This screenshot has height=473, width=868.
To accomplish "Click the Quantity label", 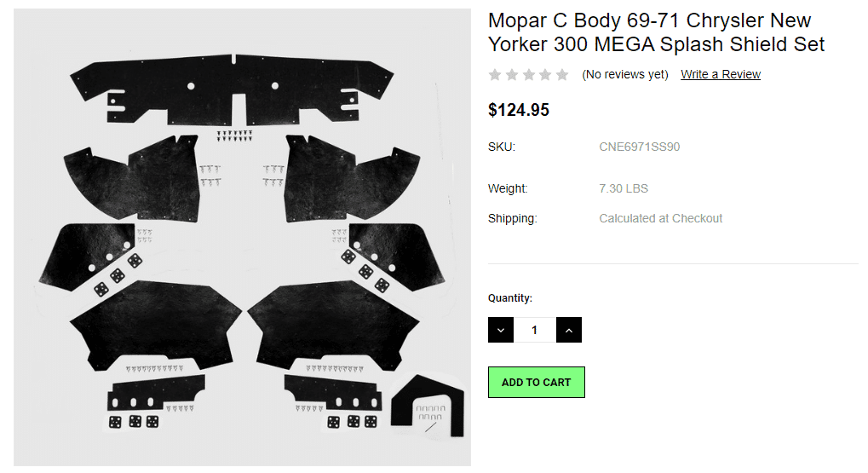I will tap(510, 298).
